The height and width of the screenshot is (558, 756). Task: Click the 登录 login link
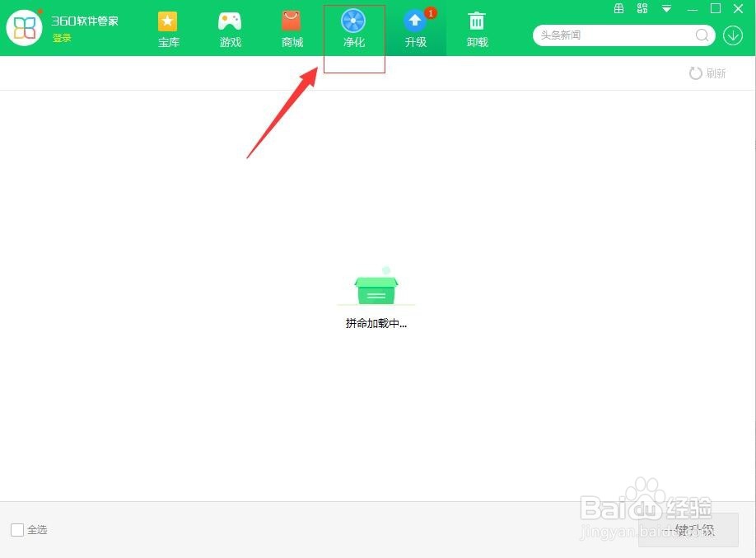pos(62,38)
